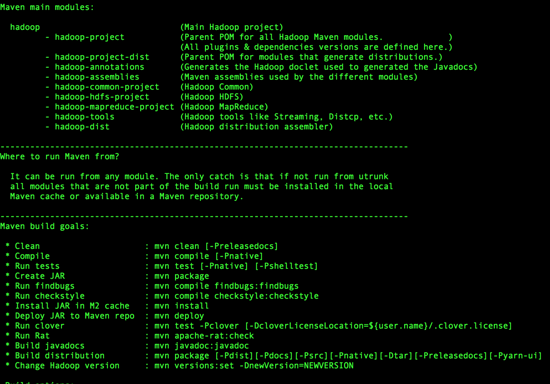Image resolution: width=550 pixels, height=384 pixels.
Task: Click hadoop-hdfs-project in the list
Action: point(102,97)
